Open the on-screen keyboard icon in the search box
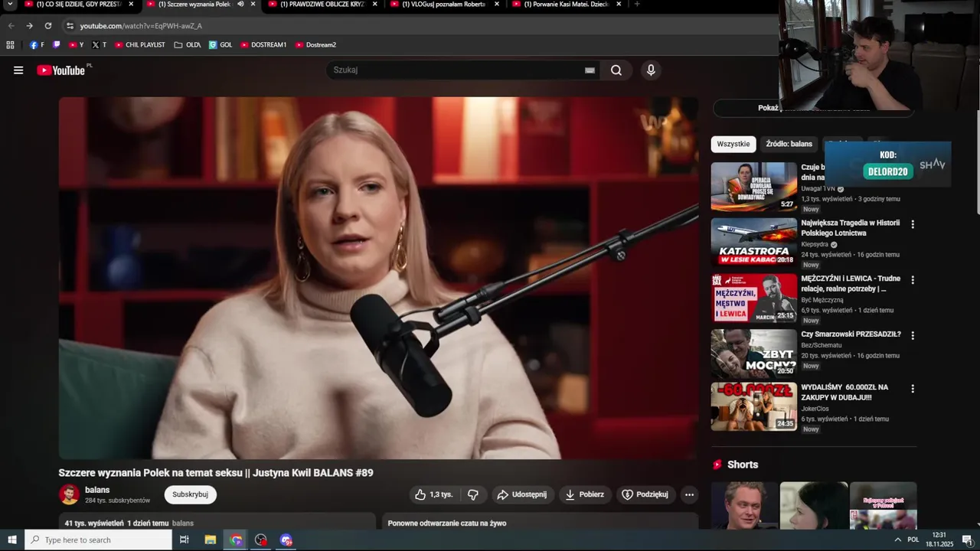 point(590,70)
